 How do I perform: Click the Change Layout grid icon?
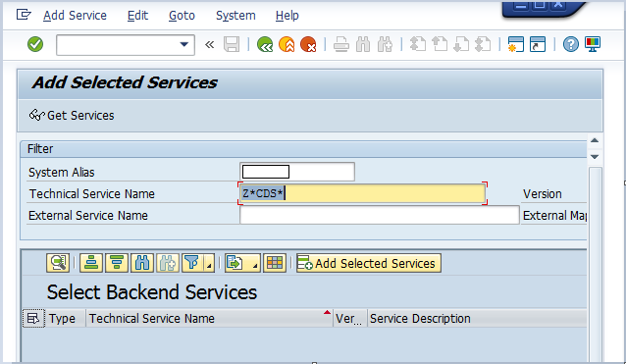(x=275, y=263)
